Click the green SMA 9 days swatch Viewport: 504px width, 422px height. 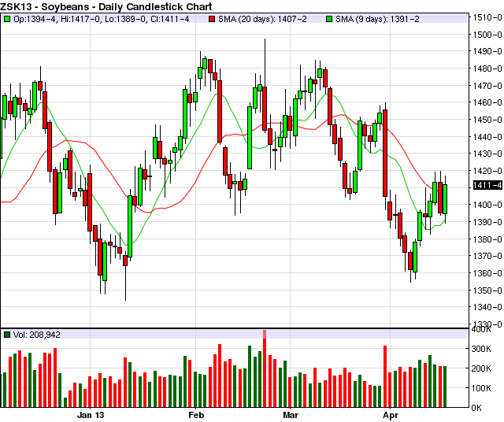pos(329,19)
